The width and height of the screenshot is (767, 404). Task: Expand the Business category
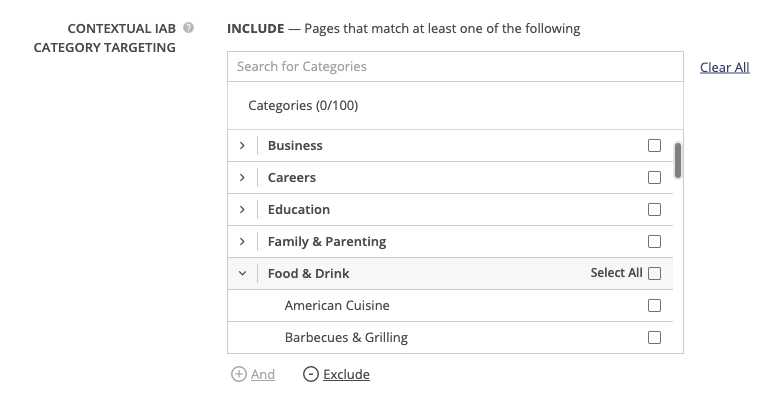pyautogui.click(x=242, y=145)
